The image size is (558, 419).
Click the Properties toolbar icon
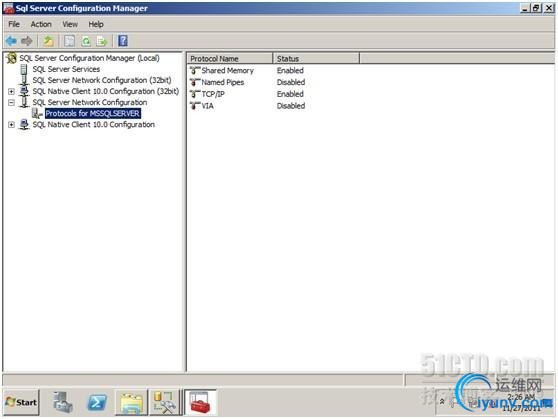click(x=69, y=41)
